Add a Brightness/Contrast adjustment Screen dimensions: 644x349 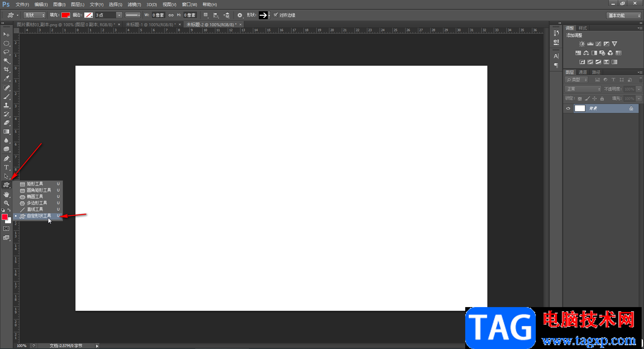(582, 44)
